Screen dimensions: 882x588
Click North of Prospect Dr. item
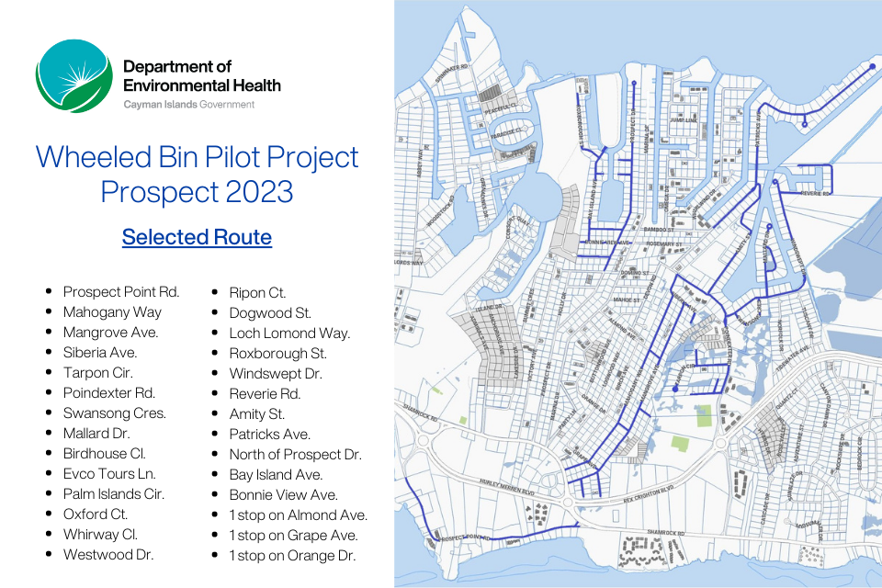click(x=295, y=454)
